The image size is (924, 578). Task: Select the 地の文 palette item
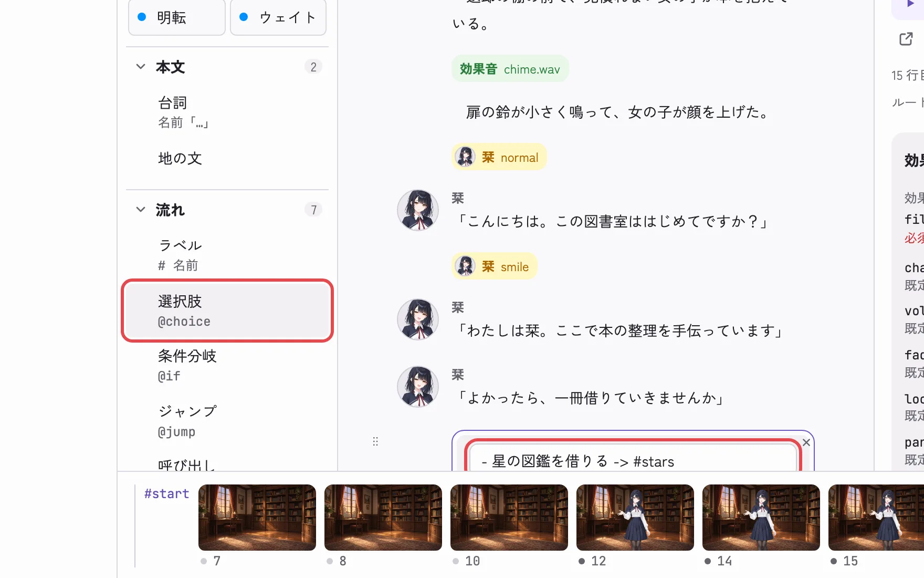click(227, 158)
